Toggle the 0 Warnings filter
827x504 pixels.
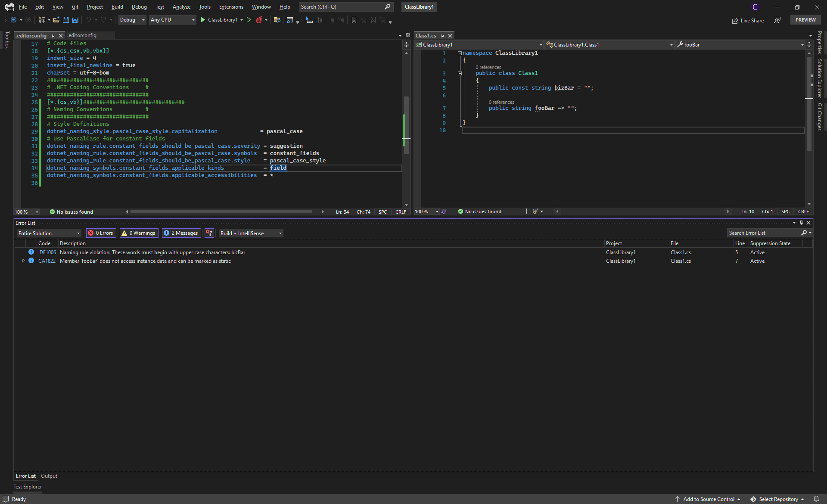pos(138,233)
